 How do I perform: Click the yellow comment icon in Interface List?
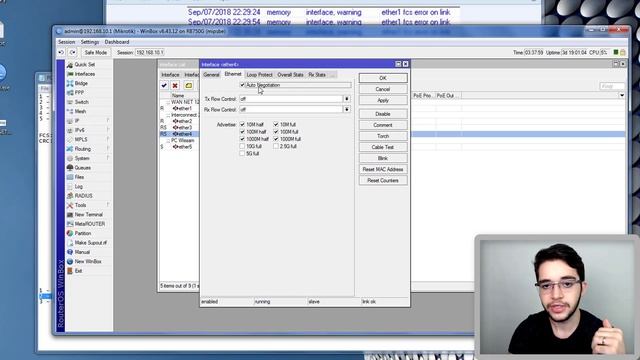point(189,85)
